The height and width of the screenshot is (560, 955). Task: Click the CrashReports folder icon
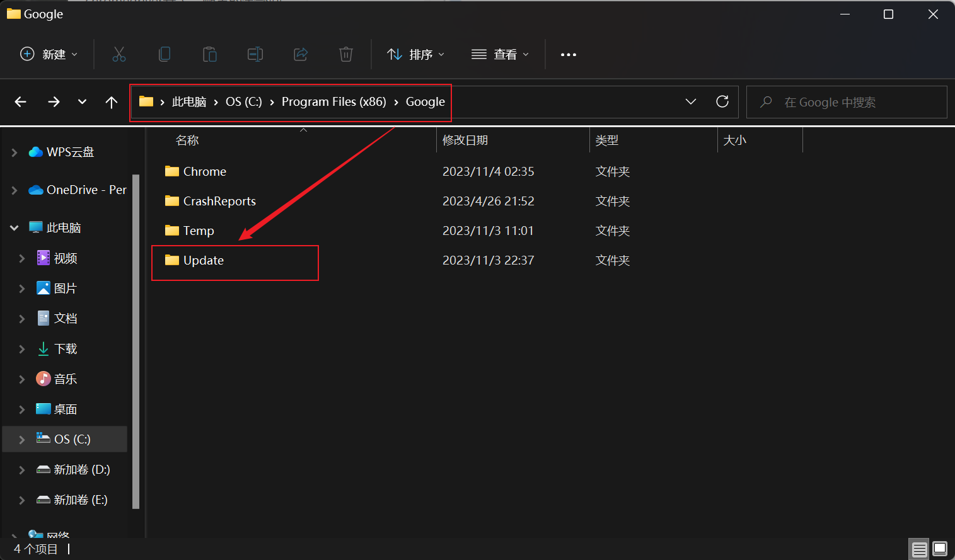(x=172, y=201)
